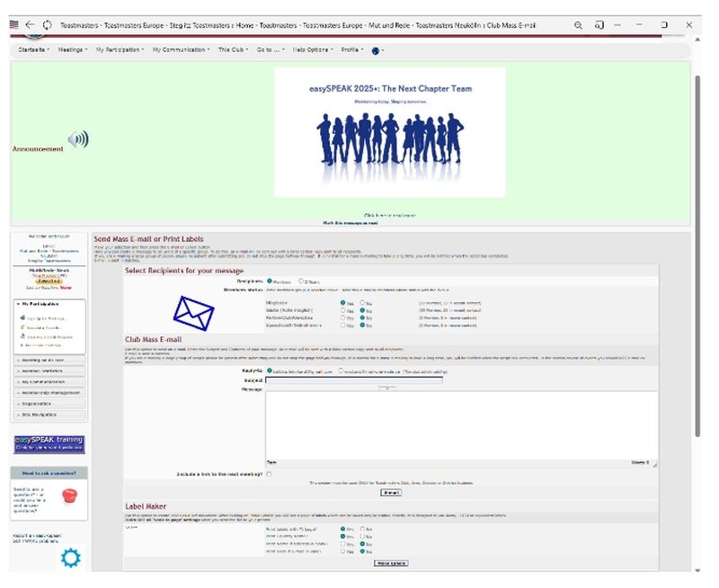Click the E-mail send button
This screenshot has height=588, width=719.
coord(391,493)
